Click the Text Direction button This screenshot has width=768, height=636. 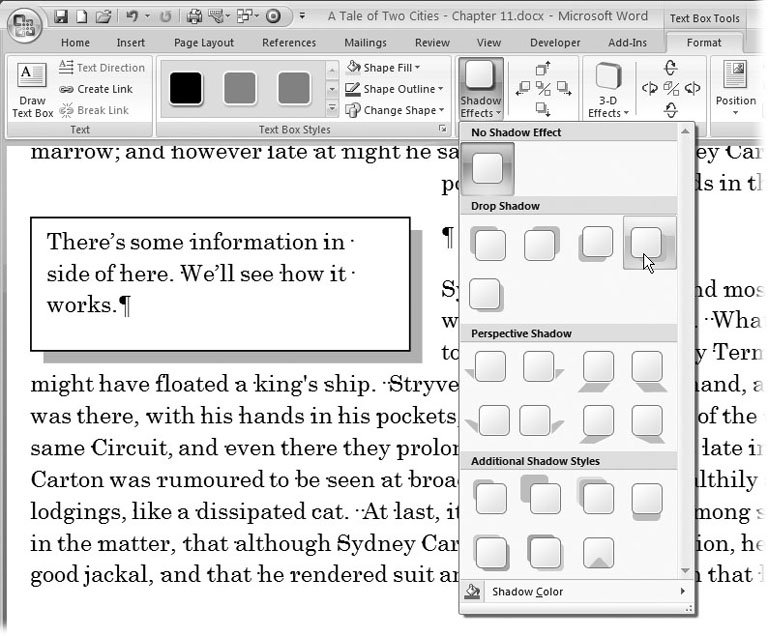click(x=101, y=67)
